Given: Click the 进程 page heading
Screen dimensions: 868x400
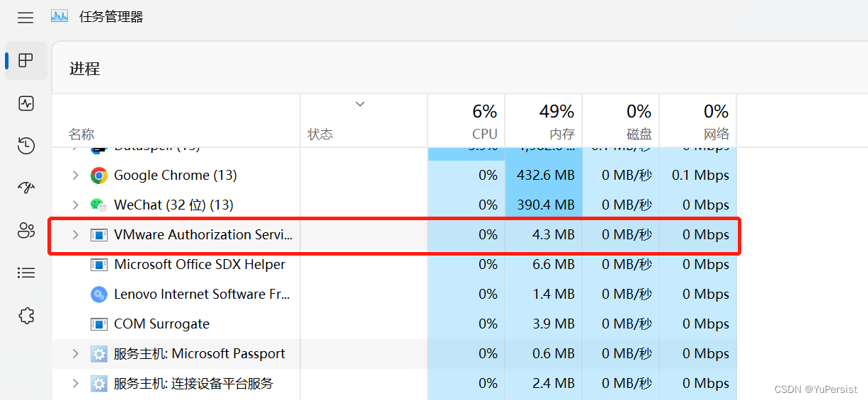Looking at the screenshot, I should coord(85,69).
